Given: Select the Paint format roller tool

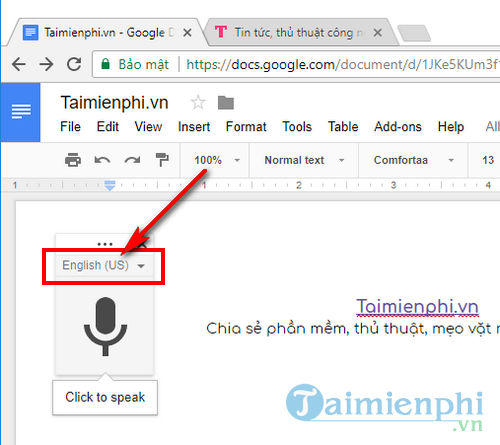Looking at the screenshot, I should click(x=162, y=160).
